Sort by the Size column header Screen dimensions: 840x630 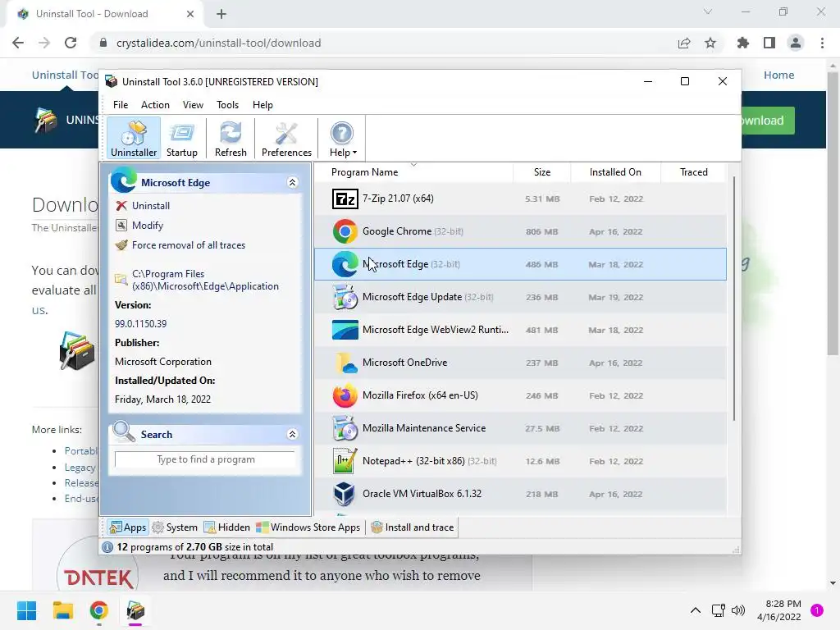point(541,172)
